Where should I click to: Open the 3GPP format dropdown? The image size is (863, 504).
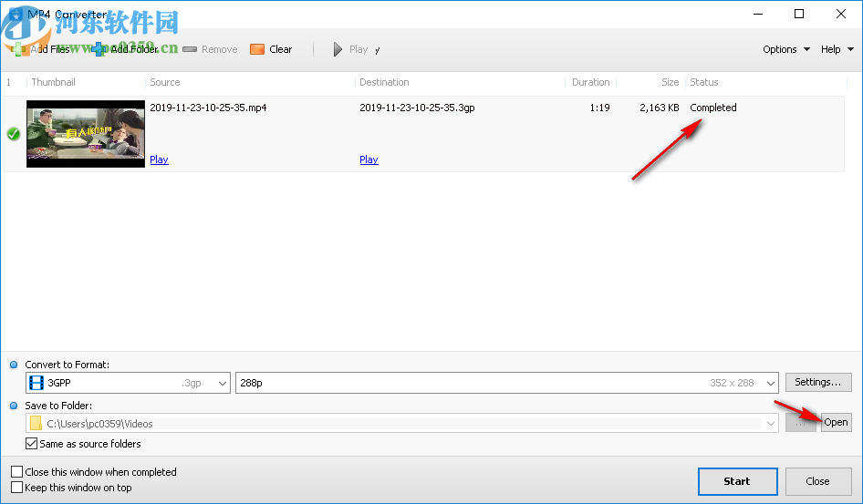129,383
